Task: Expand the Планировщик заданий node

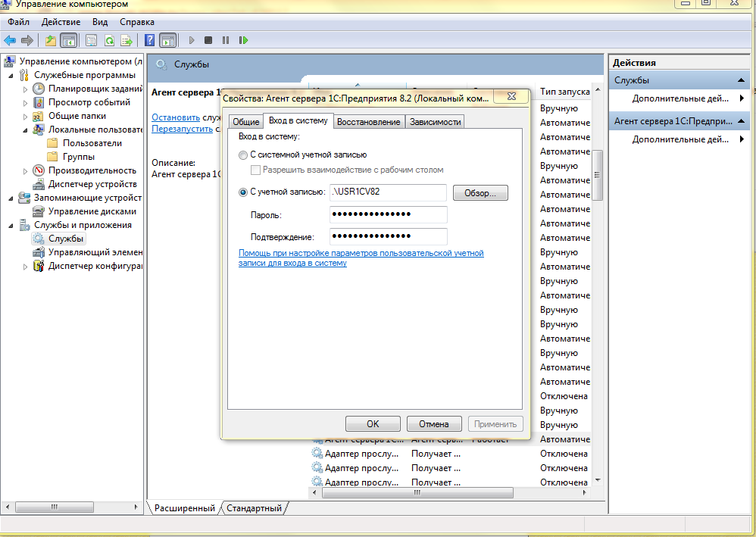Action: [25, 89]
